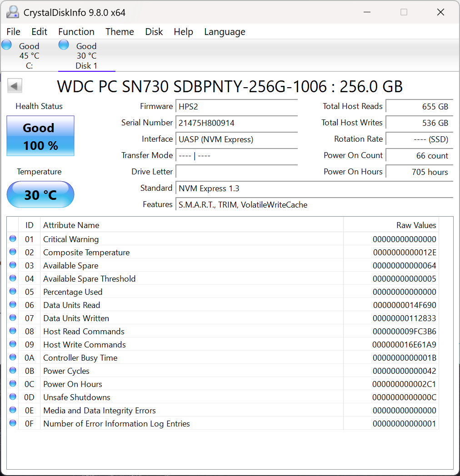Click the Firmware field showing HPS2
Viewport: 460px width, 476px height.
237,107
